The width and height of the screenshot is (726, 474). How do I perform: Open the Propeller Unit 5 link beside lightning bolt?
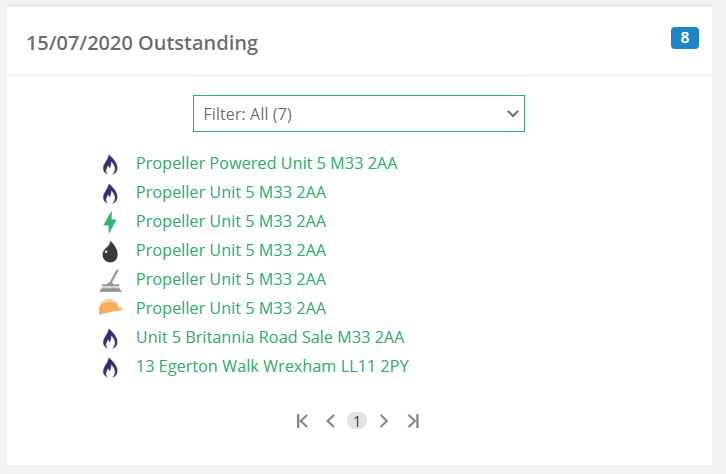(x=230, y=221)
